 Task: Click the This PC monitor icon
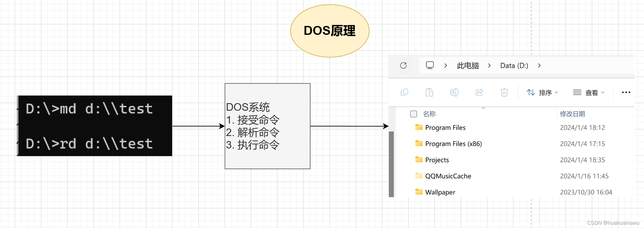[430, 65]
